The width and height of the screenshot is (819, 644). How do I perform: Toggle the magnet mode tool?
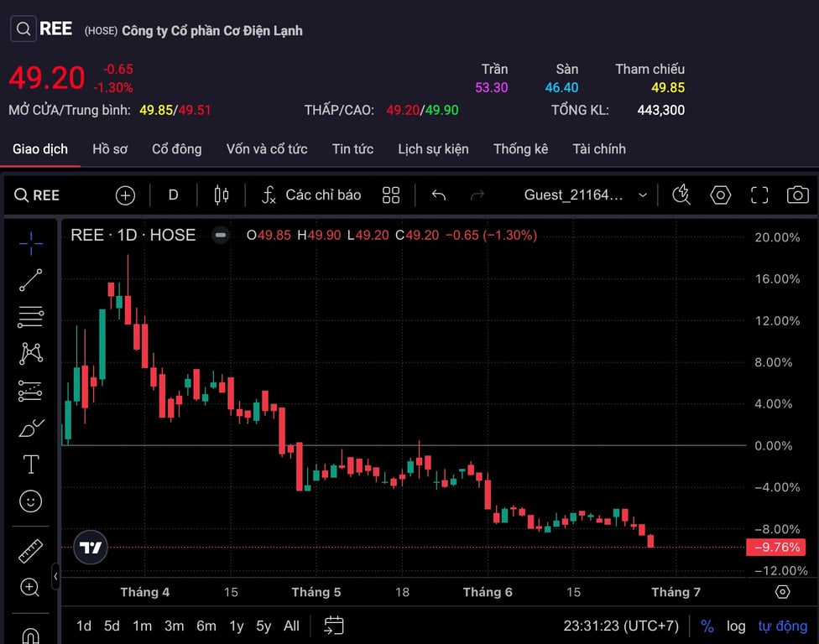tap(30, 635)
